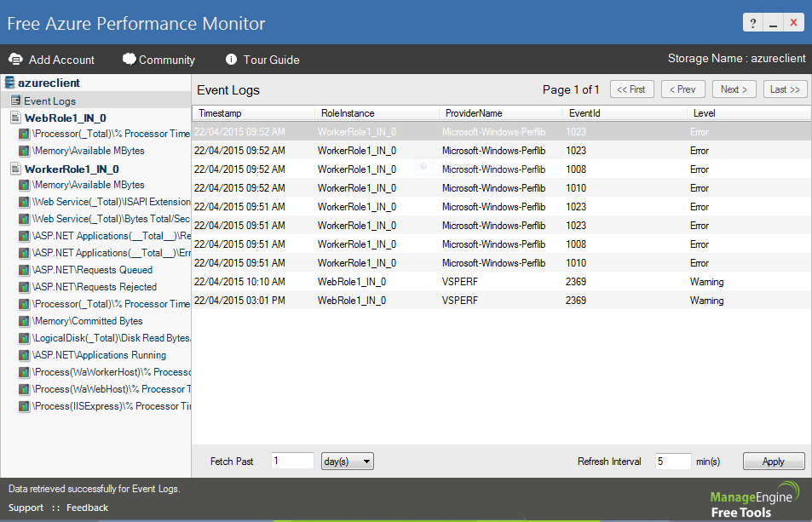Open the Community chat icon

(x=129, y=60)
